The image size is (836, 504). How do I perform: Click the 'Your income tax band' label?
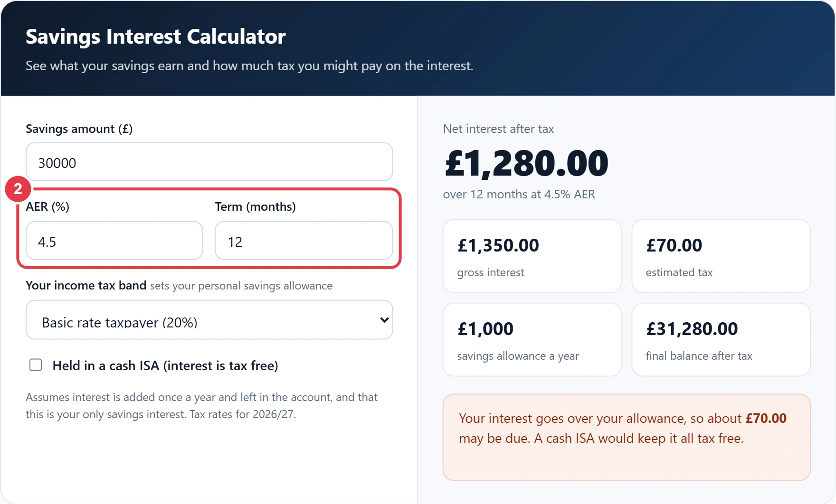coord(86,285)
